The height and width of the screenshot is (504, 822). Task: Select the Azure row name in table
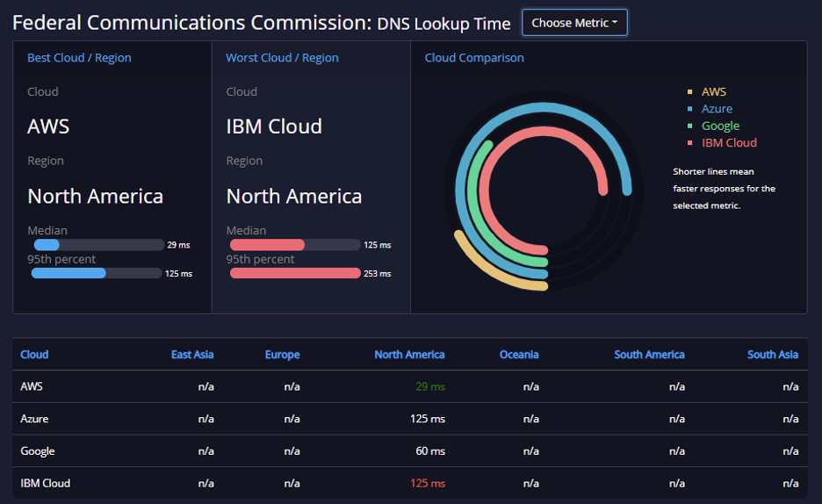pos(34,419)
